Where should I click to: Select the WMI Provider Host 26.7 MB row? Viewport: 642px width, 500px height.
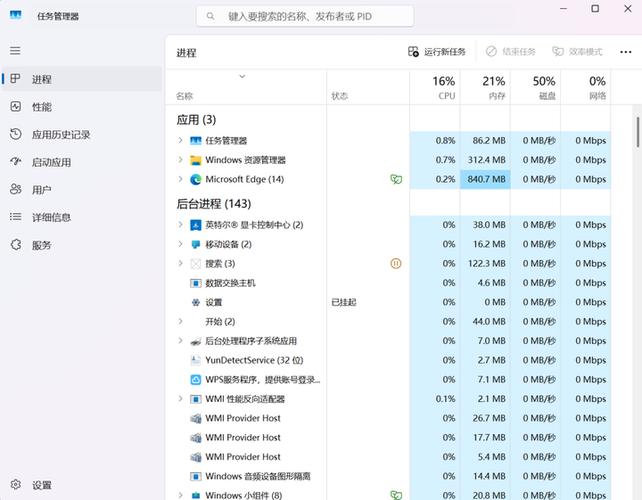[x=388, y=418]
